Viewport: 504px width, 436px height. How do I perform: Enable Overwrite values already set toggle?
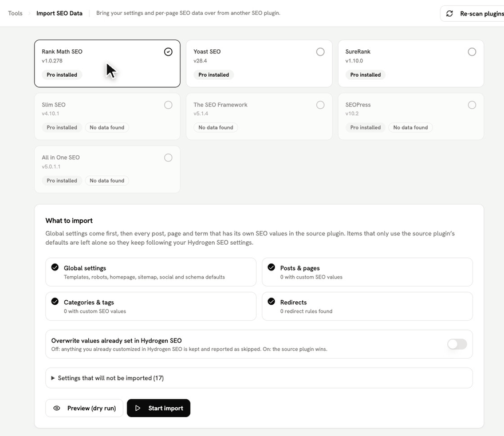[457, 344]
